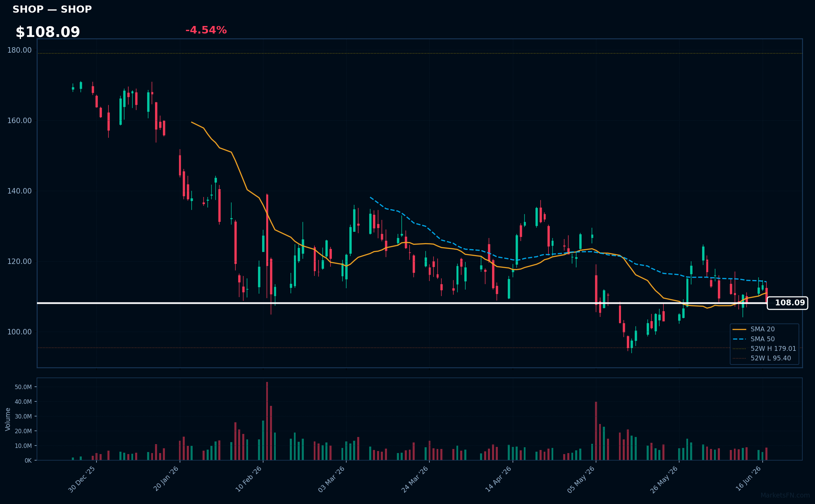
Task: Click the blue dashed SMA 50 legend swatch
Action: coord(739,339)
